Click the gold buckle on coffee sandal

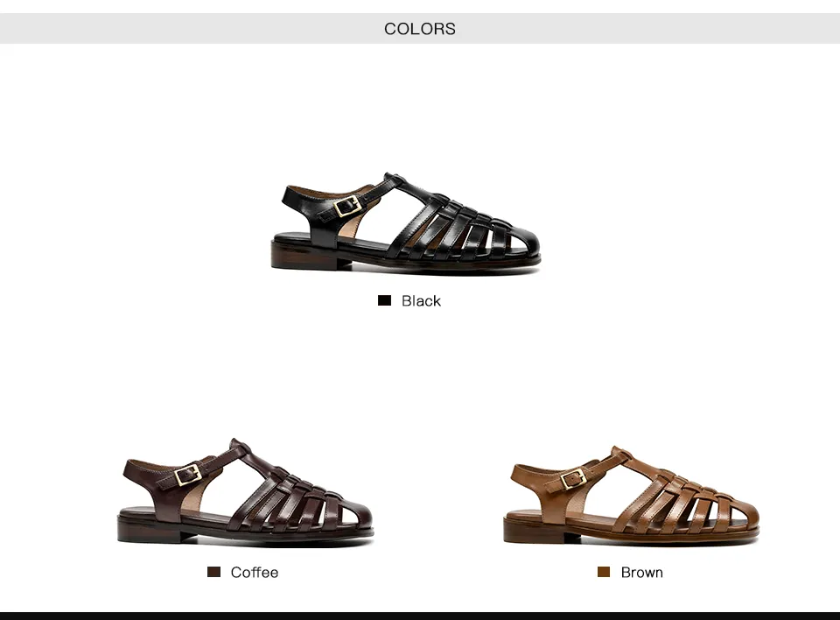(x=188, y=475)
